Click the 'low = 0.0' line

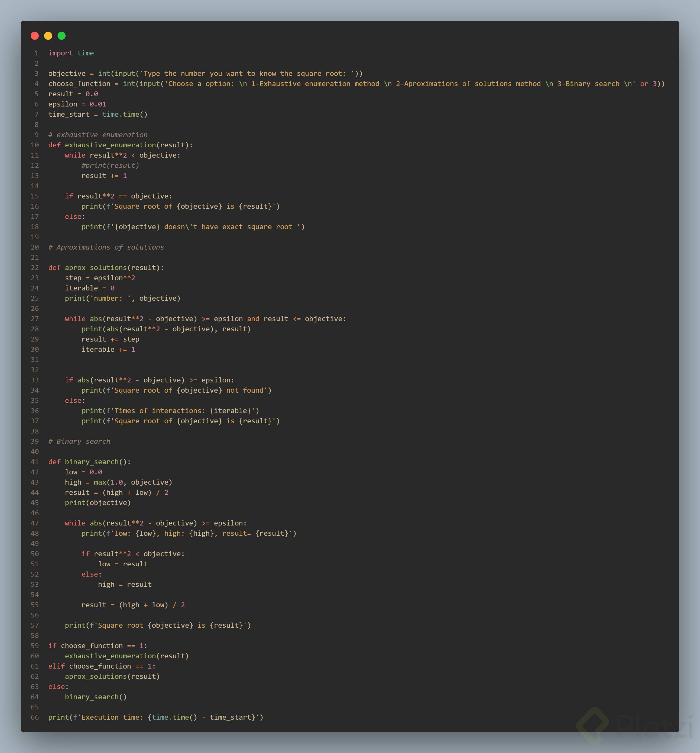[83, 472]
